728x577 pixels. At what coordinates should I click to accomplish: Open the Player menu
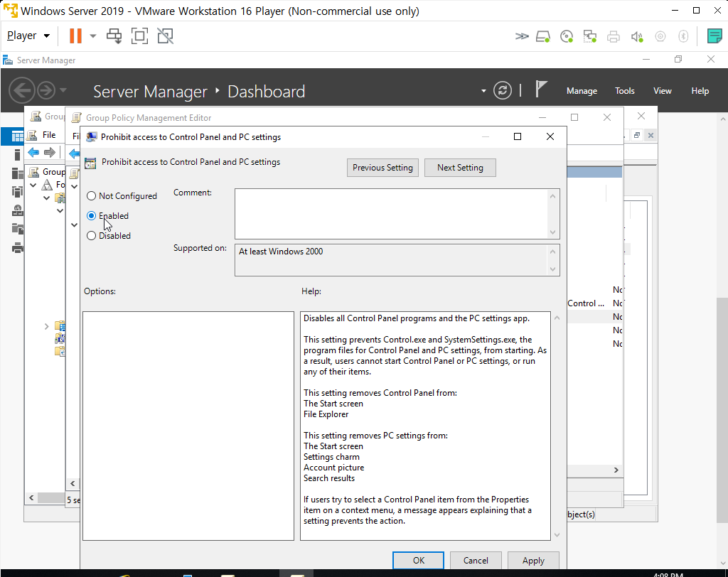click(x=28, y=36)
